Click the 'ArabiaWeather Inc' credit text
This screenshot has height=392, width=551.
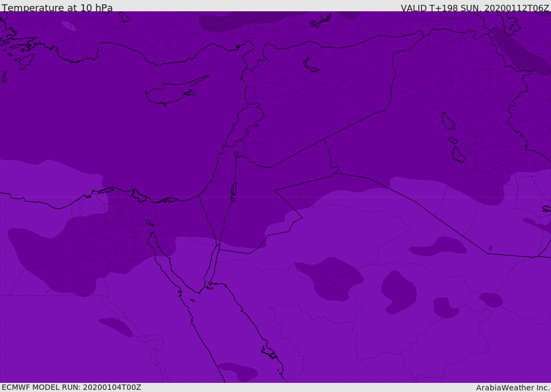[512, 388]
